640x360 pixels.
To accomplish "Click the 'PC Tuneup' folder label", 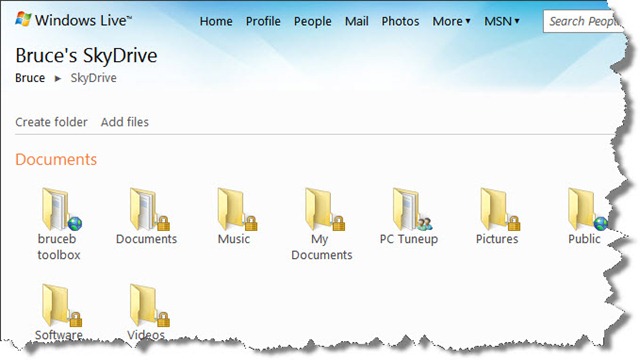I will coord(409,239).
